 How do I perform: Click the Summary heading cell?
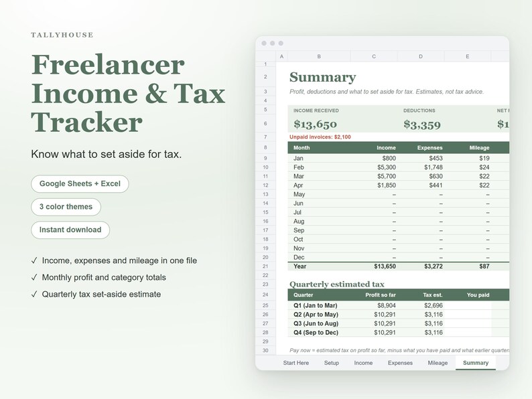coord(323,77)
